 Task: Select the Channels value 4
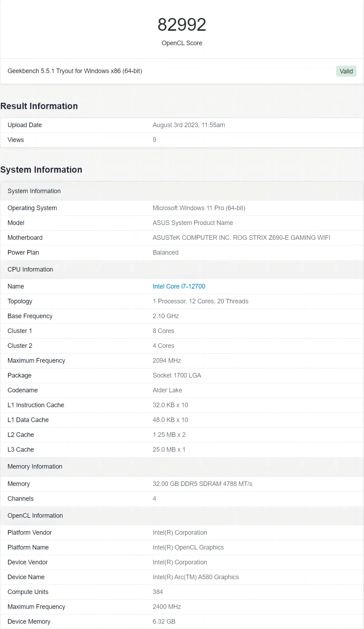(154, 499)
